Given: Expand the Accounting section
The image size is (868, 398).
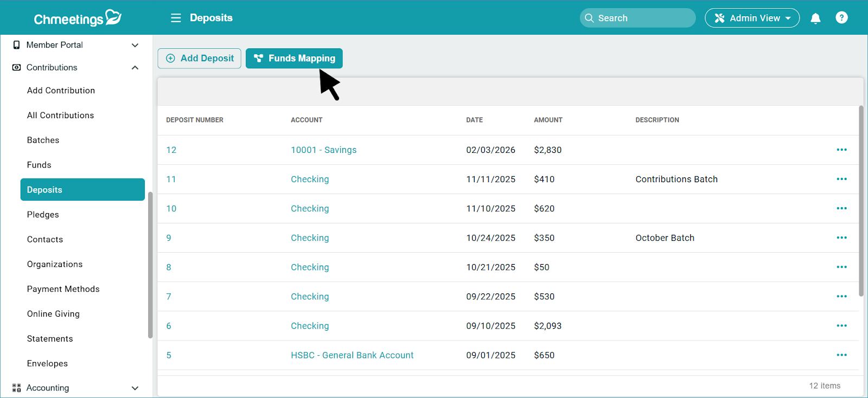Looking at the screenshot, I should (x=135, y=388).
